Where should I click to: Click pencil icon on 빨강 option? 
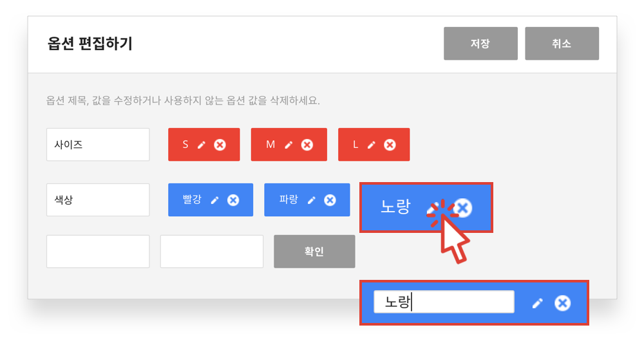pyautogui.click(x=215, y=200)
